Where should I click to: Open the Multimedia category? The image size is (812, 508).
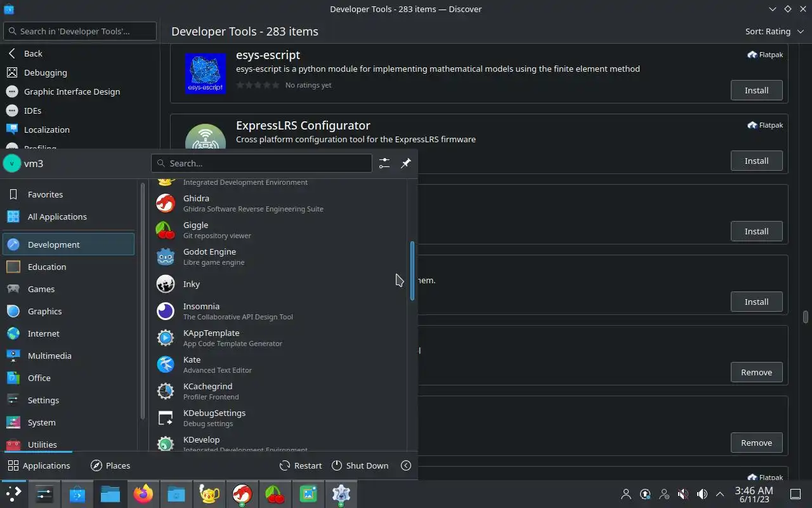point(69,356)
